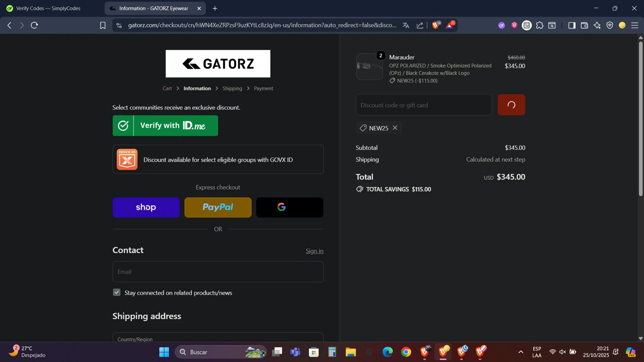Image resolution: width=644 pixels, height=362 pixels.
Task: Remove NEW25 discount code
Action: (395, 128)
